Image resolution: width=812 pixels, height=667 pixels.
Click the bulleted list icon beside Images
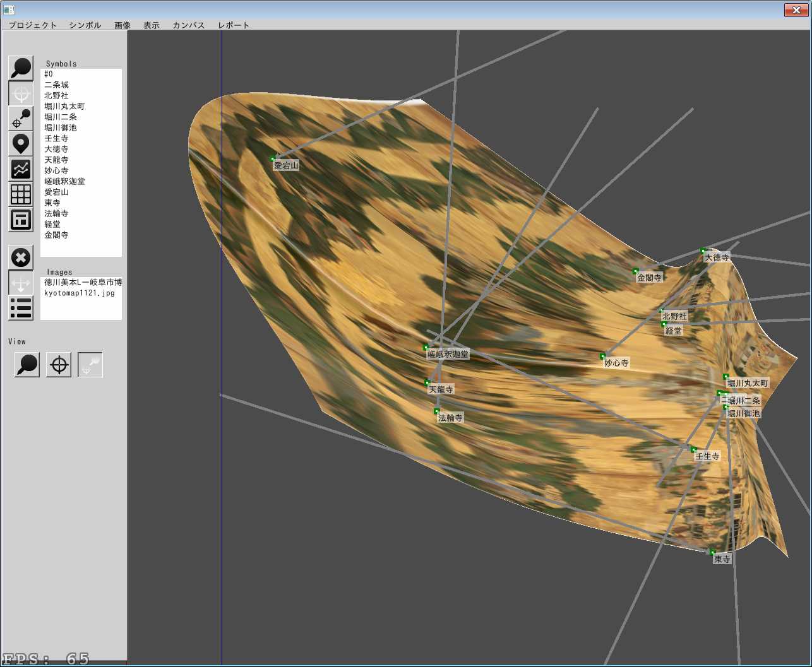pos(21,308)
